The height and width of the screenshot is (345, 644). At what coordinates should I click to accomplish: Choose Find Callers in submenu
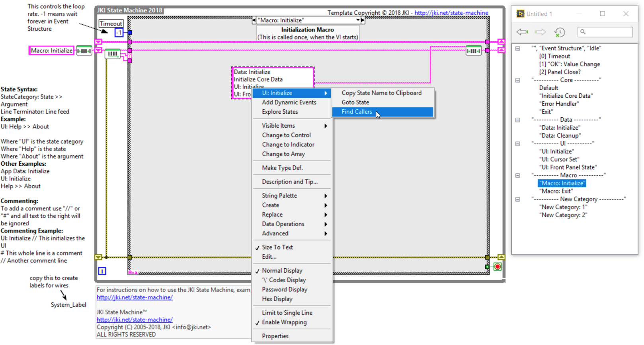click(382, 112)
